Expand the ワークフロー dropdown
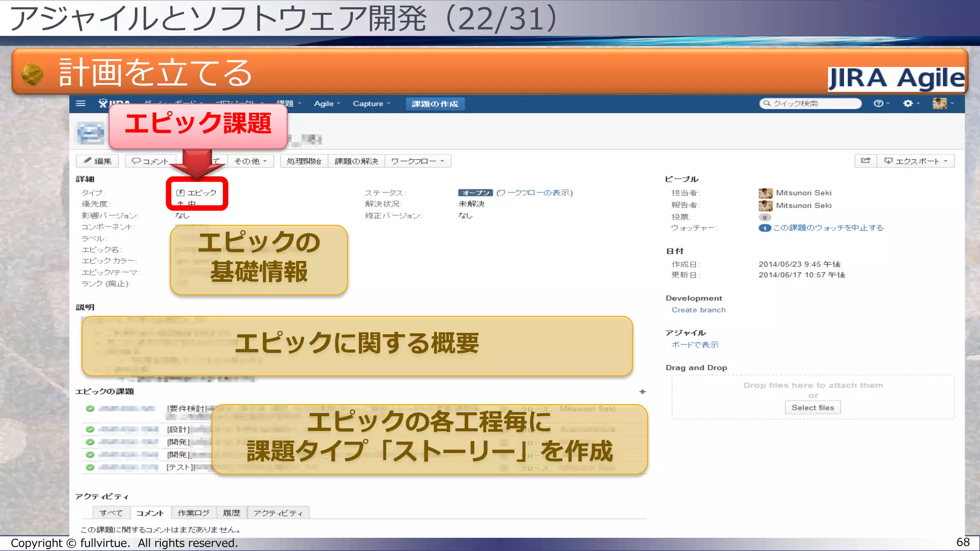980x551 pixels. [418, 161]
